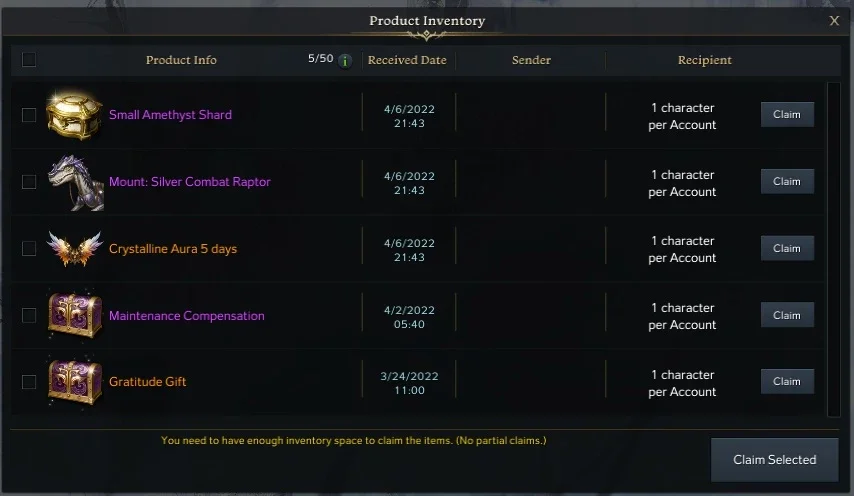
Task: Click the green info icon beside 5/50
Action: click(345, 60)
